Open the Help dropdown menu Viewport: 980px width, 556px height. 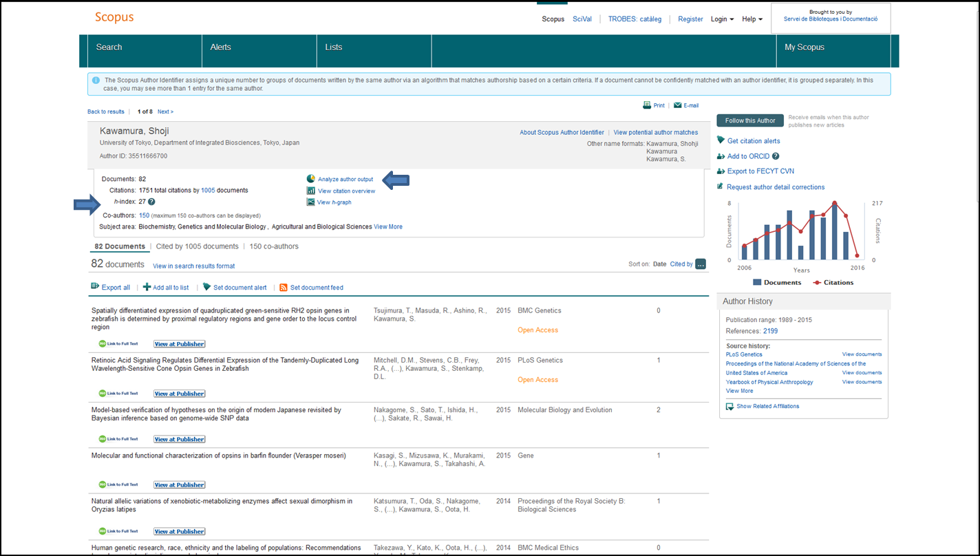click(752, 19)
